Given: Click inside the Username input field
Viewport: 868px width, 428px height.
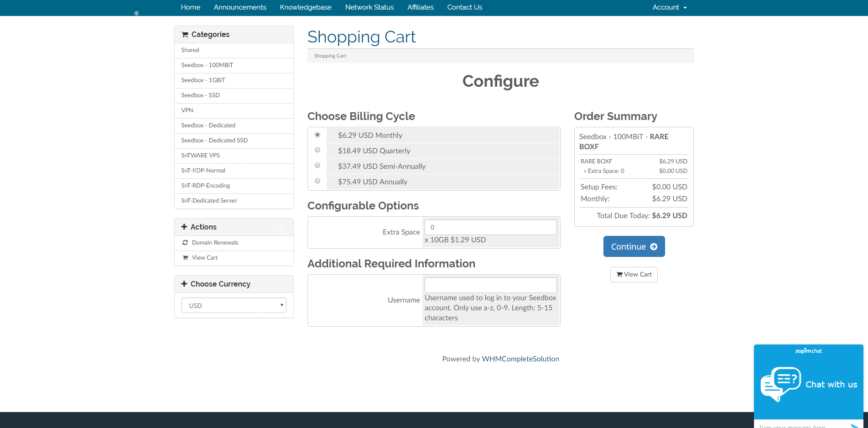Looking at the screenshot, I should click(x=490, y=285).
